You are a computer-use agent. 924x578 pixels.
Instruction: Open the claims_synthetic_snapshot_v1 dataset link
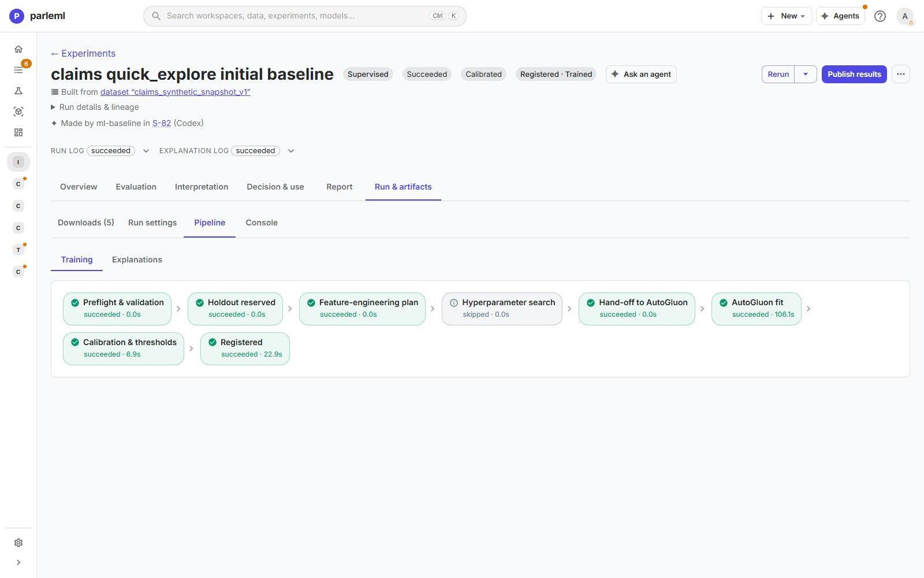point(175,92)
